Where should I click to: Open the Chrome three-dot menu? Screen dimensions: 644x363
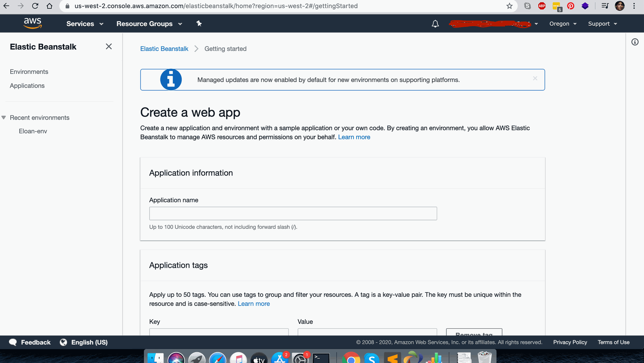pos(634,6)
